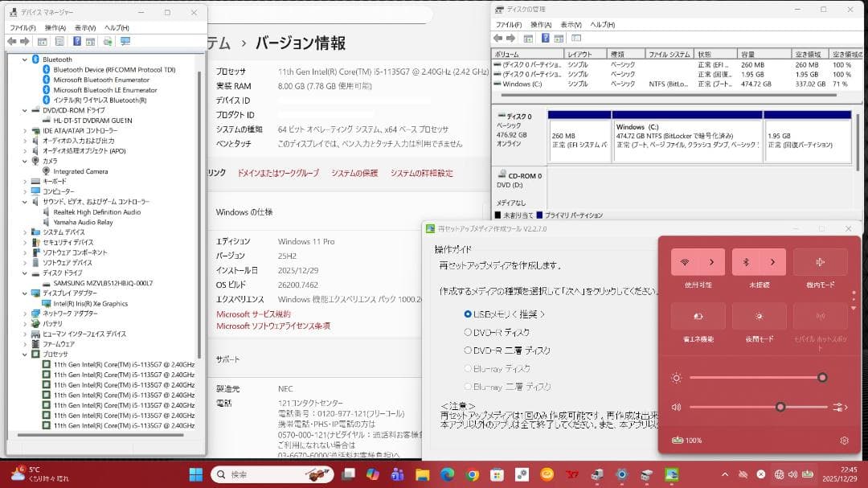Click the Help icon in Device Manager toolbar
Screen dimensions: 868x488
click(76, 41)
